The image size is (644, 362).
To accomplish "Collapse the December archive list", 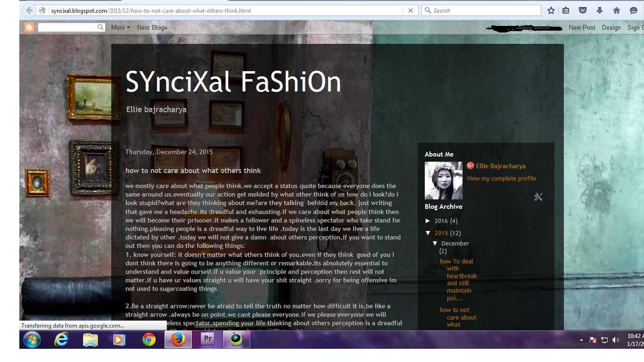I will [x=436, y=243].
